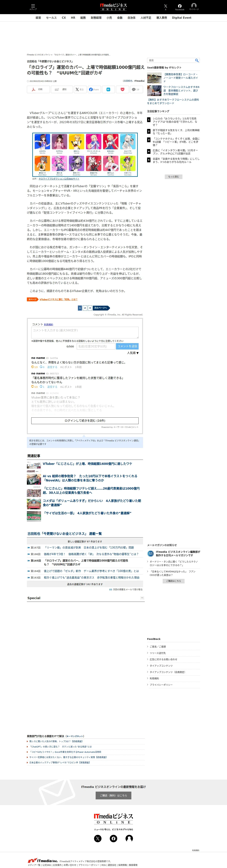Click ITmedia ビジネスオンライン breadcrumb link
Viewport: 227px width, 868px height.
[x=39, y=55]
